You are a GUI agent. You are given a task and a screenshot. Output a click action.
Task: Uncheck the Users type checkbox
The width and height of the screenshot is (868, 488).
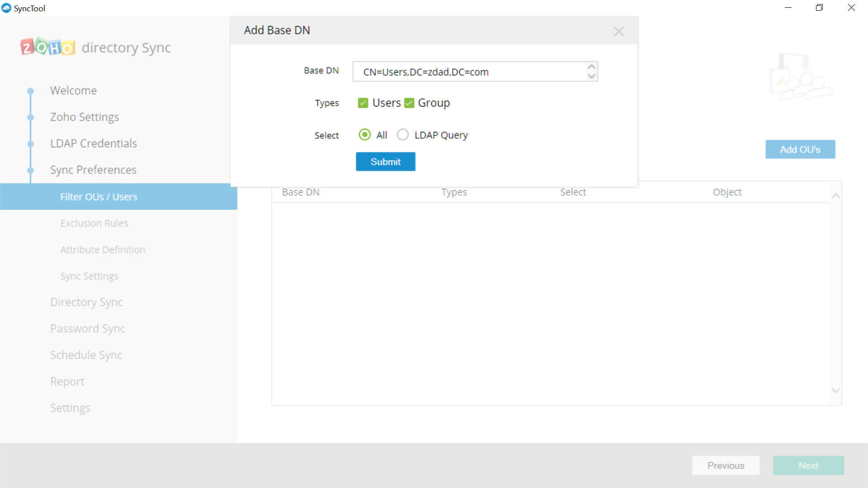click(x=363, y=103)
